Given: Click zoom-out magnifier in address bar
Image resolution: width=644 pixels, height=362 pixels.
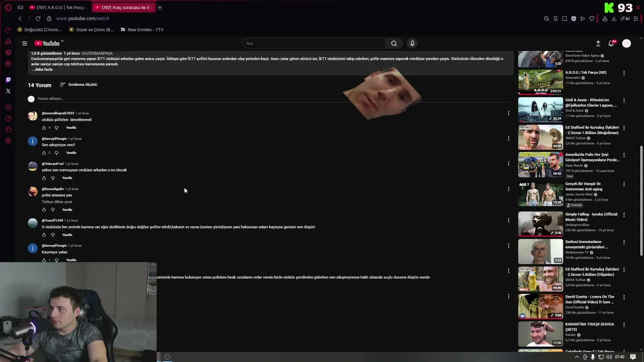Looking at the screenshot, I should click(546, 19).
